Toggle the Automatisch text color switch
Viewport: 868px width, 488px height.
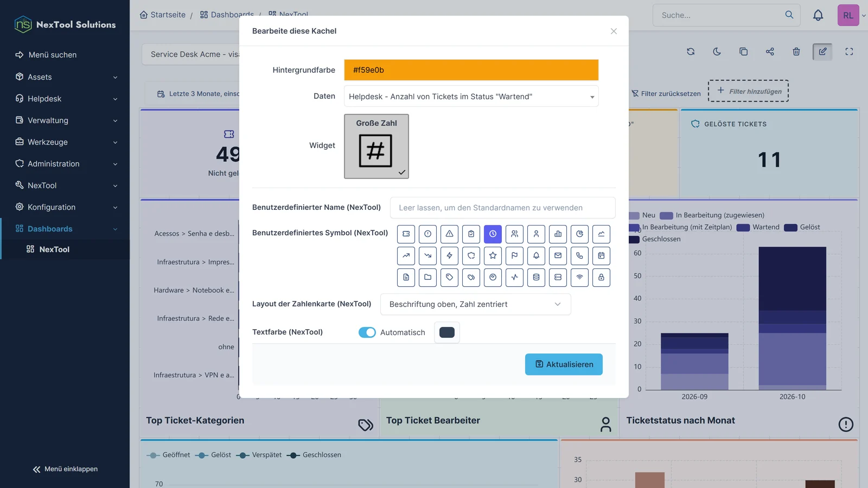[367, 332]
